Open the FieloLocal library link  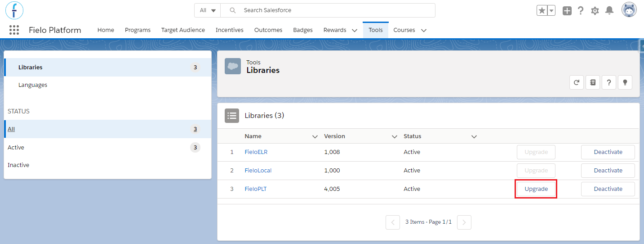(x=258, y=171)
